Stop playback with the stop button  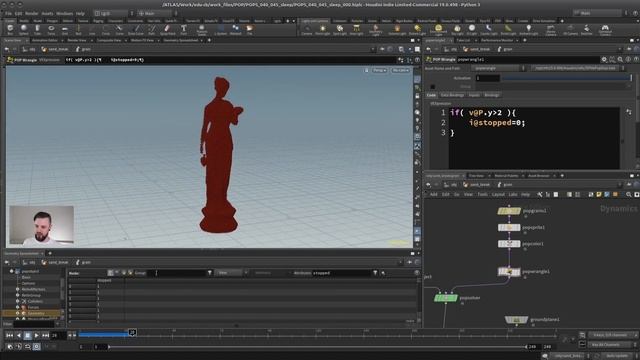[27, 336]
